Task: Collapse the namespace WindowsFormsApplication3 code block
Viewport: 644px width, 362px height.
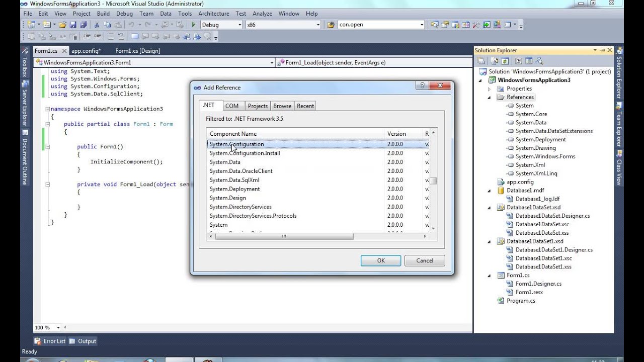Action: tap(47, 109)
